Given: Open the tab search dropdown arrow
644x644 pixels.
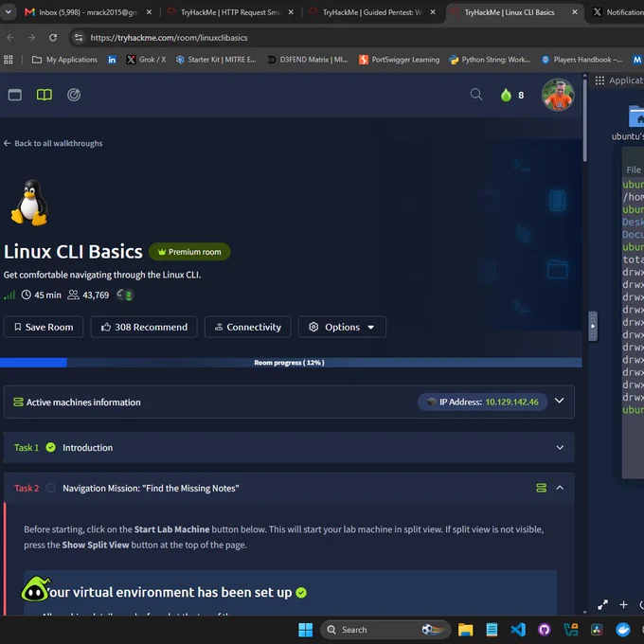Looking at the screenshot, I should (x=9, y=12).
